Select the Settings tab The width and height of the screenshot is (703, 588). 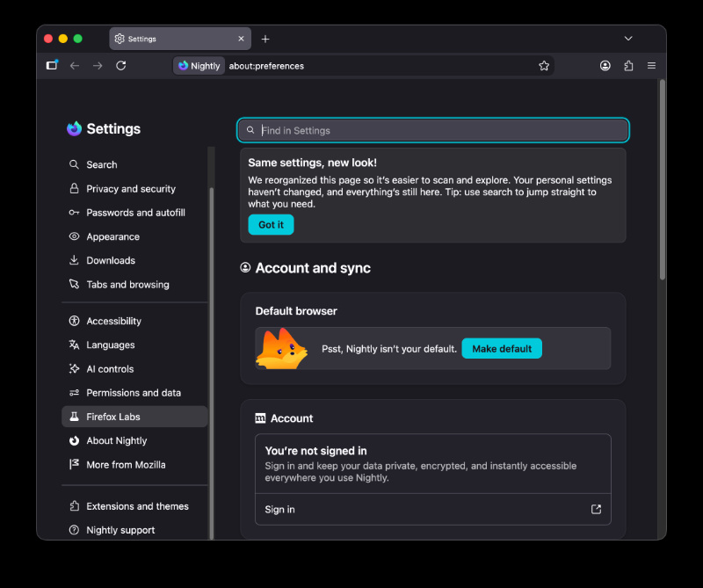tap(180, 39)
